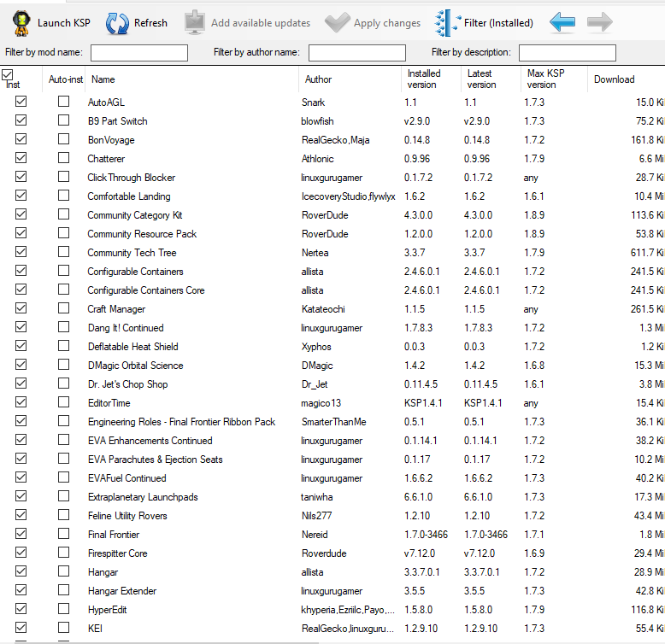Image resolution: width=665 pixels, height=644 pixels.
Task: Select EVA Enhancements Continued row
Action: coord(332,441)
